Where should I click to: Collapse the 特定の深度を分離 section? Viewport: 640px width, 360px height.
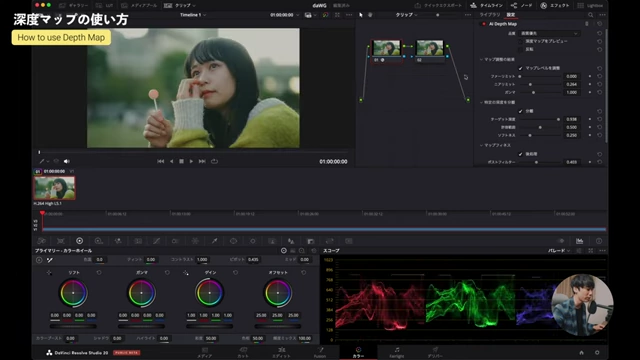481,102
